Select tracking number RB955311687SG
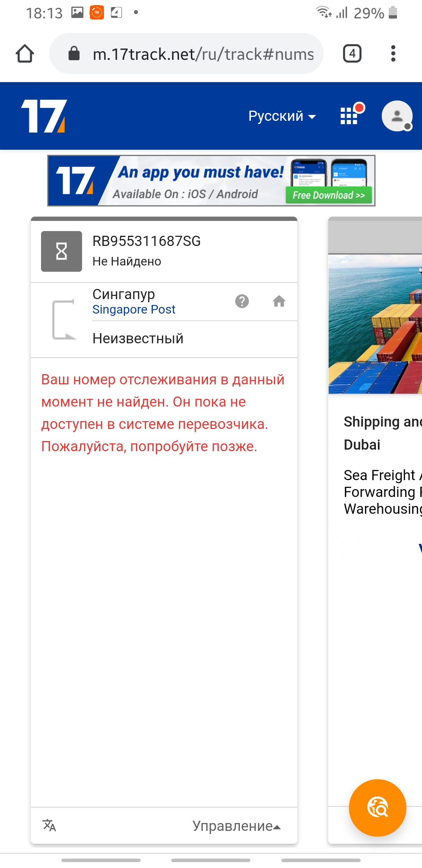The height and width of the screenshot is (868, 422). click(147, 241)
